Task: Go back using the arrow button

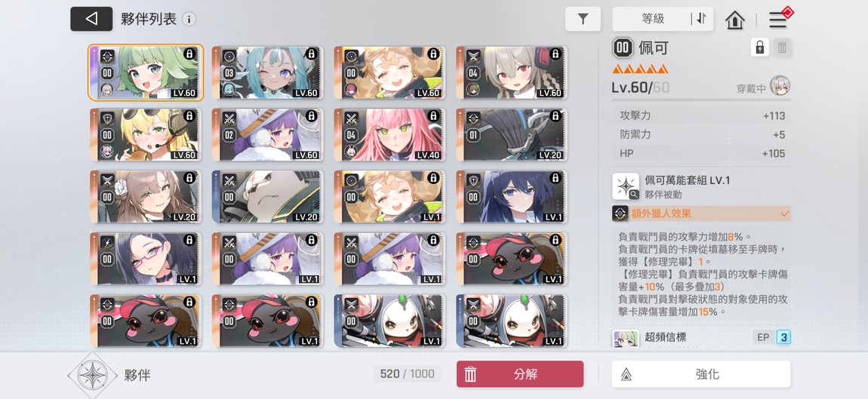Action: (x=91, y=19)
